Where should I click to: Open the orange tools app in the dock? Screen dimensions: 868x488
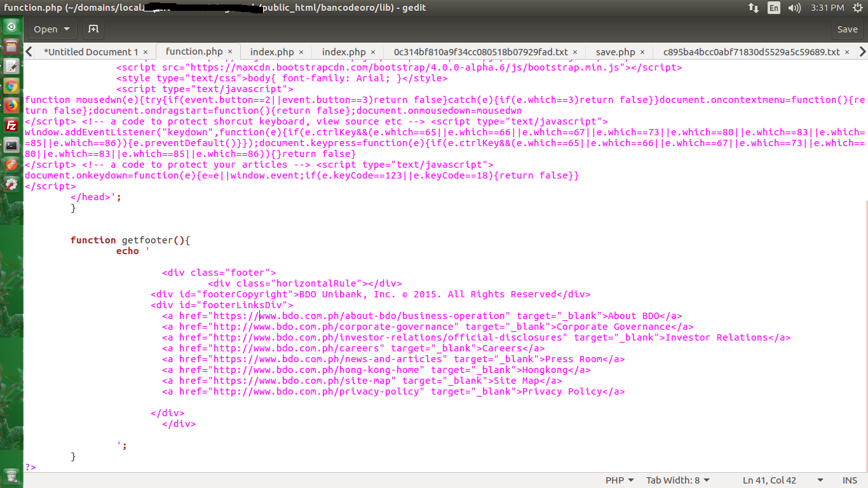[11, 165]
